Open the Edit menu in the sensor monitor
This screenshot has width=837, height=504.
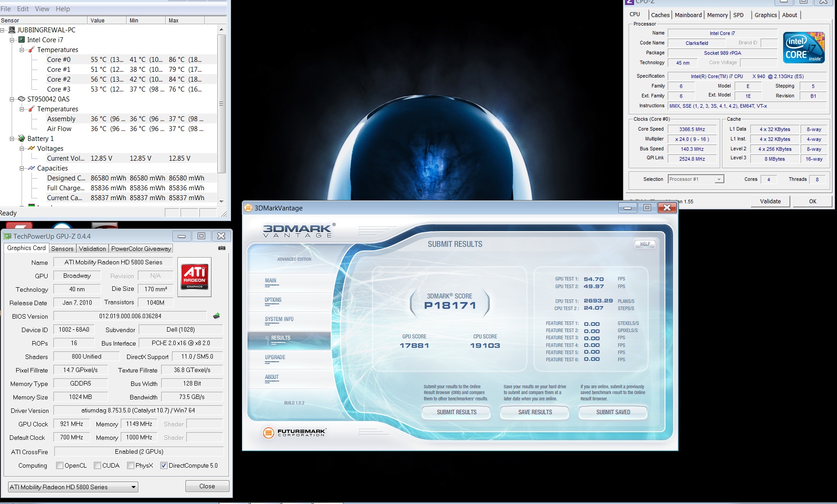point(23,9)
